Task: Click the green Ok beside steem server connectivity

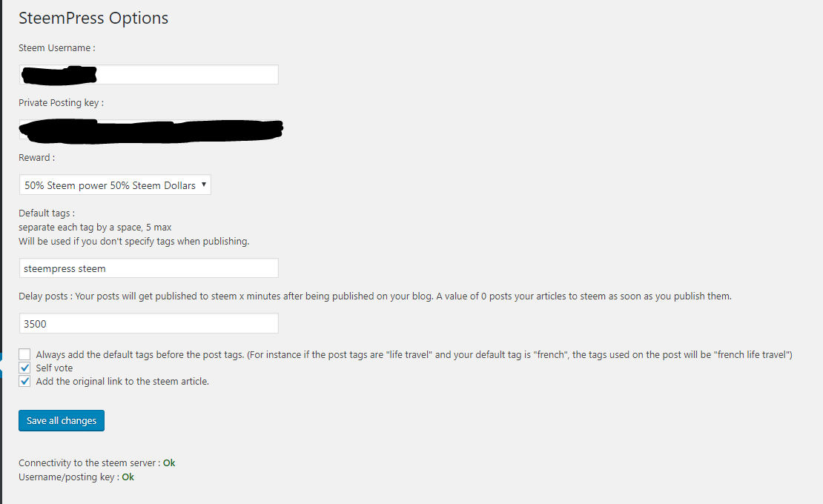Action: click(169, 463)
